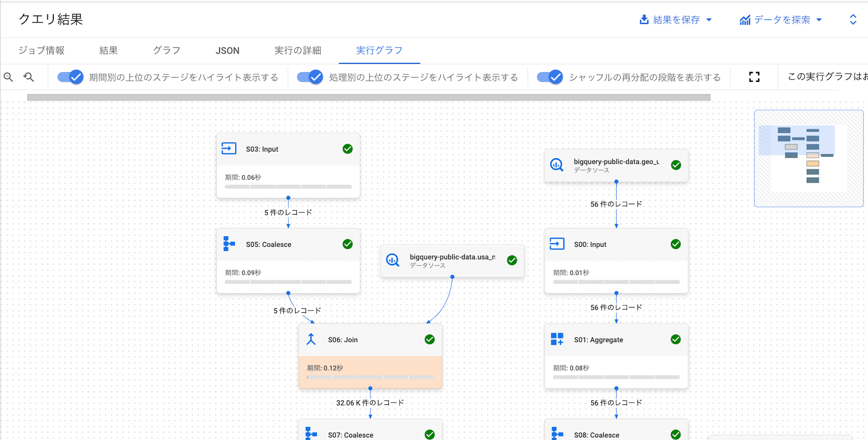Click the S01 Aggregate stage icon
The image size is (868, 440).
point(557,339)
